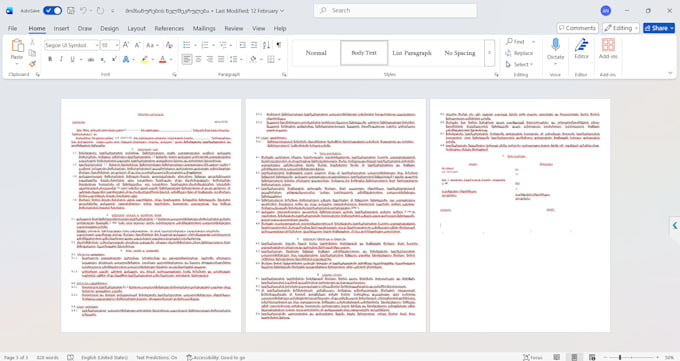680x361 pixels.
Task: Switch to the Layout tab
Action: (137, 28)
